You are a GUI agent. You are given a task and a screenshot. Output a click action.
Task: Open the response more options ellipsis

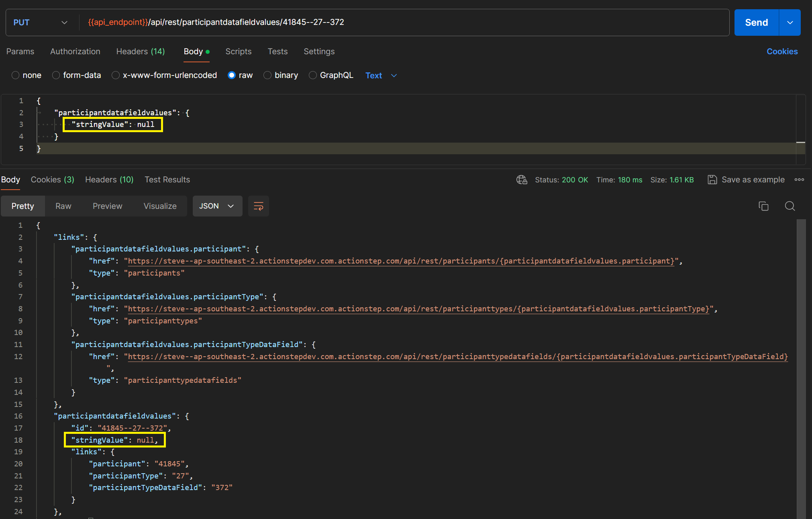tap(799, 180)
